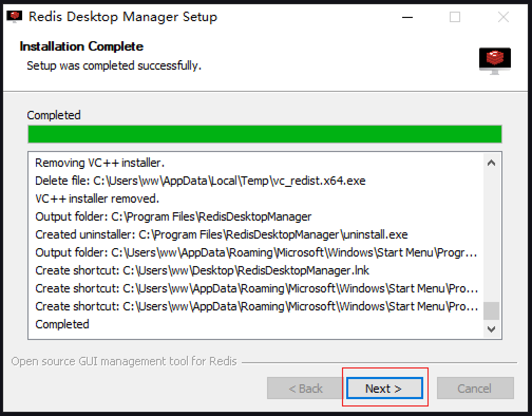Close the Redis Desktop Manager Setup window
532x416 pixels.
tap(503, 17)
